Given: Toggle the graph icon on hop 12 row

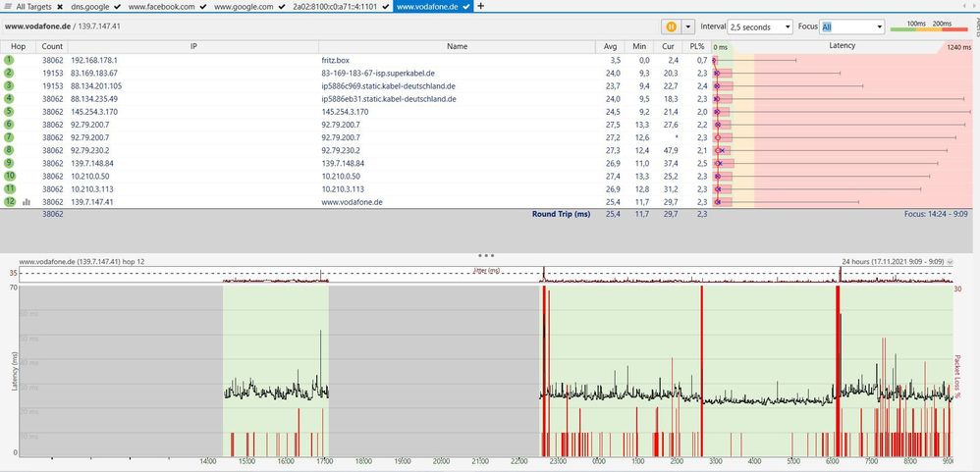Looking at the screenshot, I should click(x=27, y=202).
